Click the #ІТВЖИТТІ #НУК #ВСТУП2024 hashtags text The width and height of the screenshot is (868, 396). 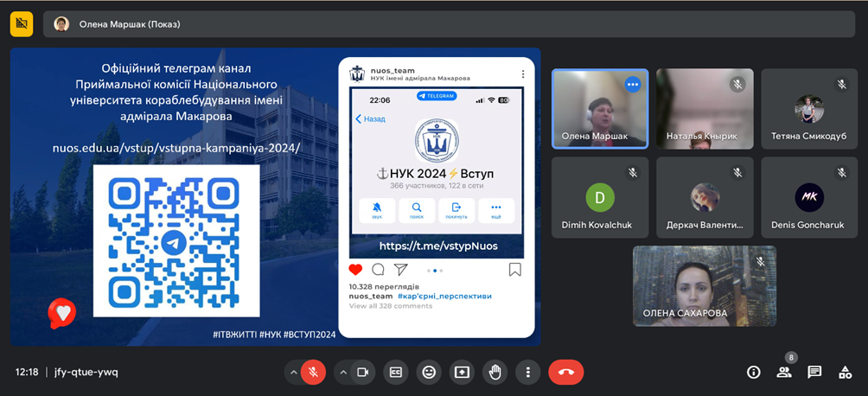point(274,335)
